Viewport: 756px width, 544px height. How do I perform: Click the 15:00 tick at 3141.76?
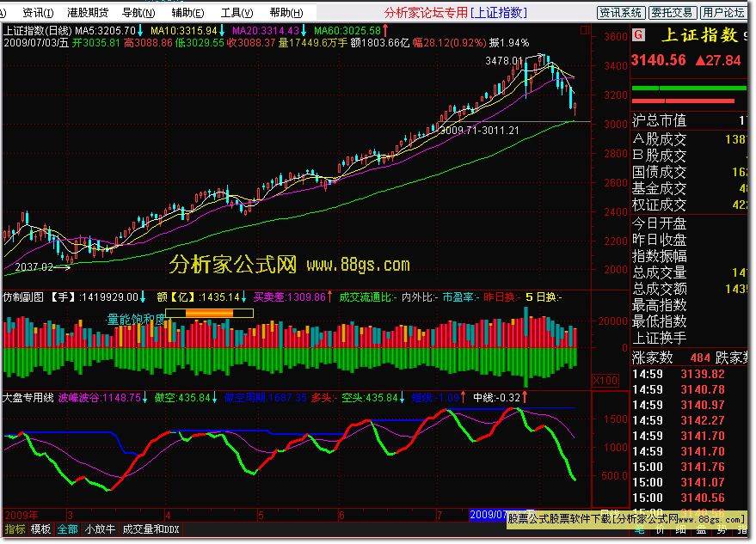(679, 467)
